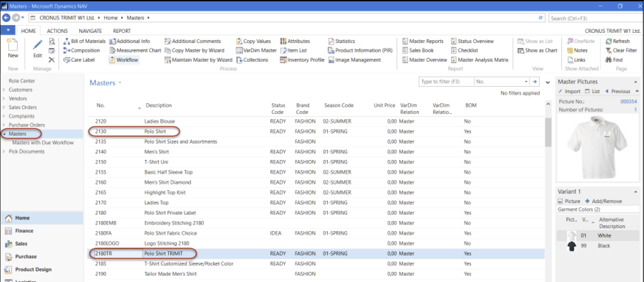Screen dimensions: 644x282
Task: Run Master Reports
Action: [423, 41]
